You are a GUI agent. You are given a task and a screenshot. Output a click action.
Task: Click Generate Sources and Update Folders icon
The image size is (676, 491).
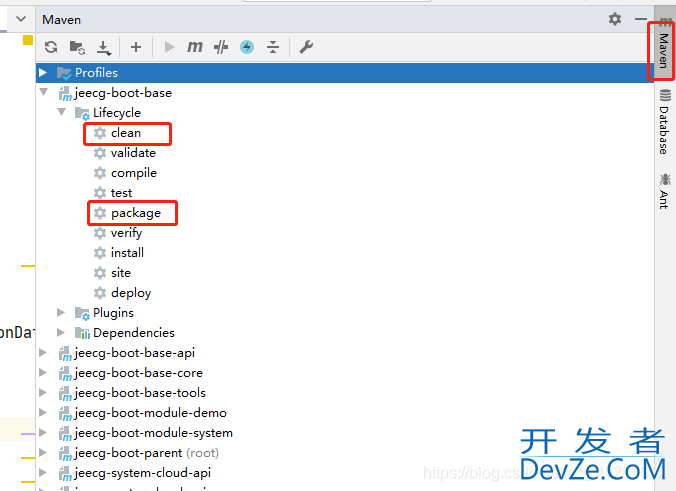coord(77,47)
